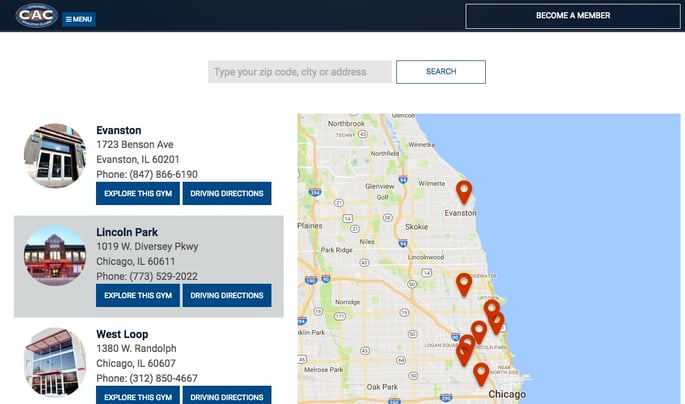Click the Oak Park label on map

pyautogui.click(x=382, y=387)
